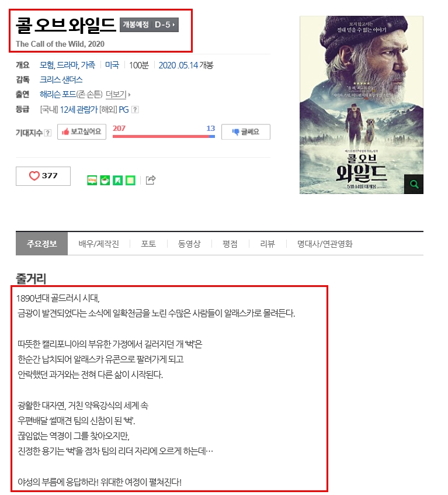The image size is (448, 495).
Task: Click the Naver blog share icon
Action: (92, 180)
